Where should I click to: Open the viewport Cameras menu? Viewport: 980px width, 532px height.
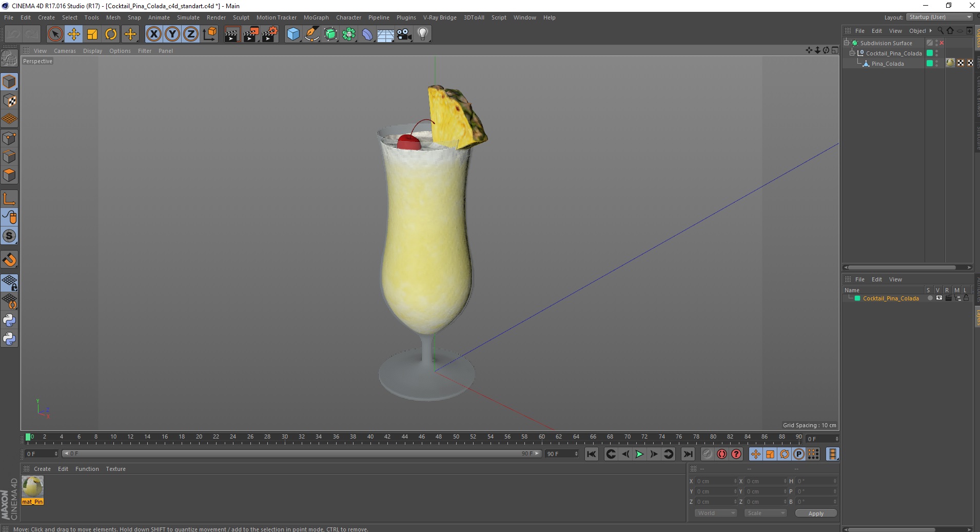[x=65, y=51]
